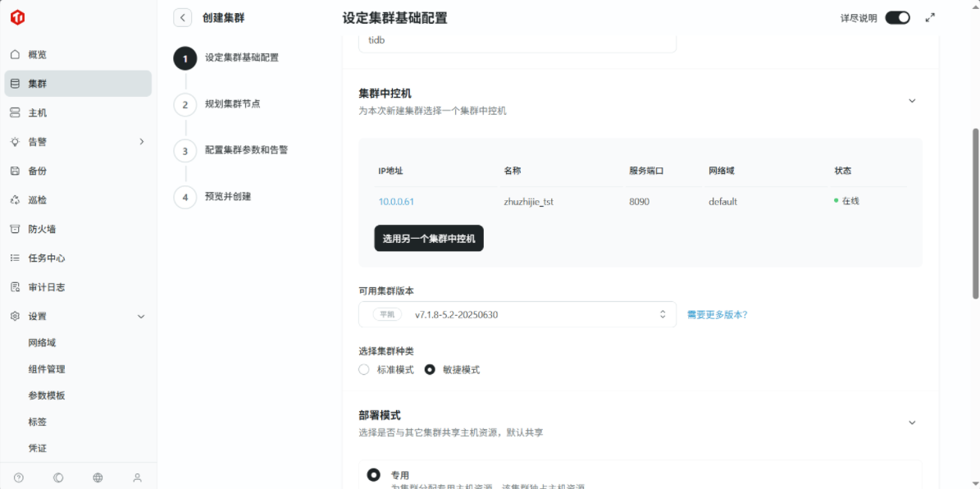Go to 主机 in the sidebar
The image size is (980, 489).
pos(38,112)
